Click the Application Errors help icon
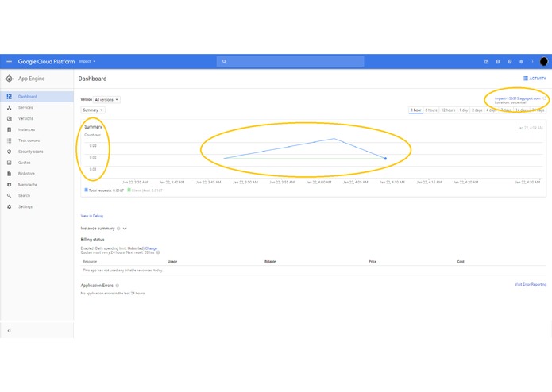 (x=118, y=286)
